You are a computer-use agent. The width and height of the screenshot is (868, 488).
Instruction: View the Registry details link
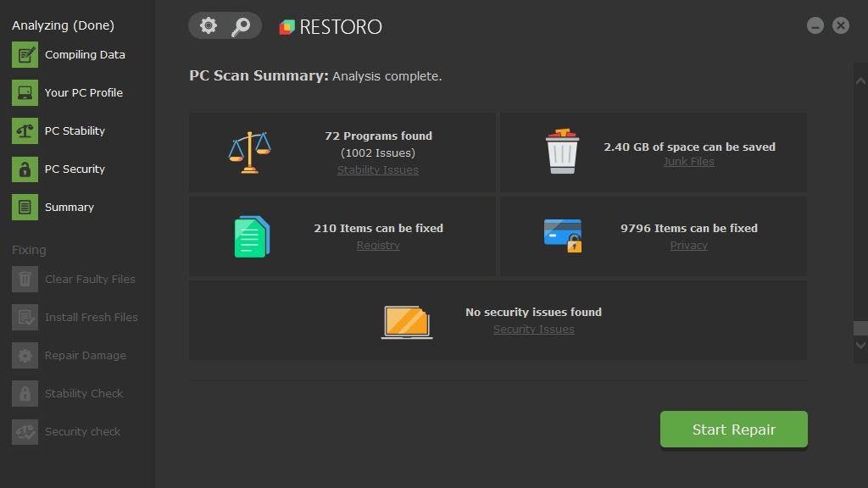coord(378,246)
